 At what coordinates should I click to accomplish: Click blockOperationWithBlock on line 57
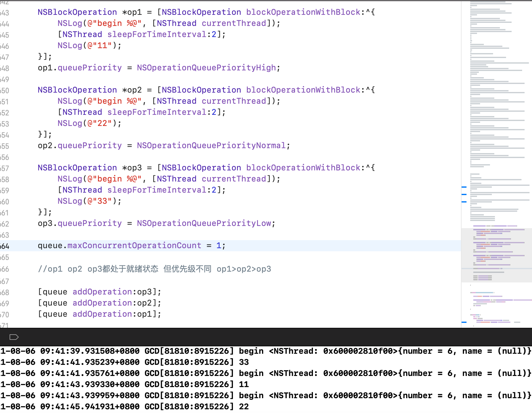pyautogui.click(x=303, y=168)
